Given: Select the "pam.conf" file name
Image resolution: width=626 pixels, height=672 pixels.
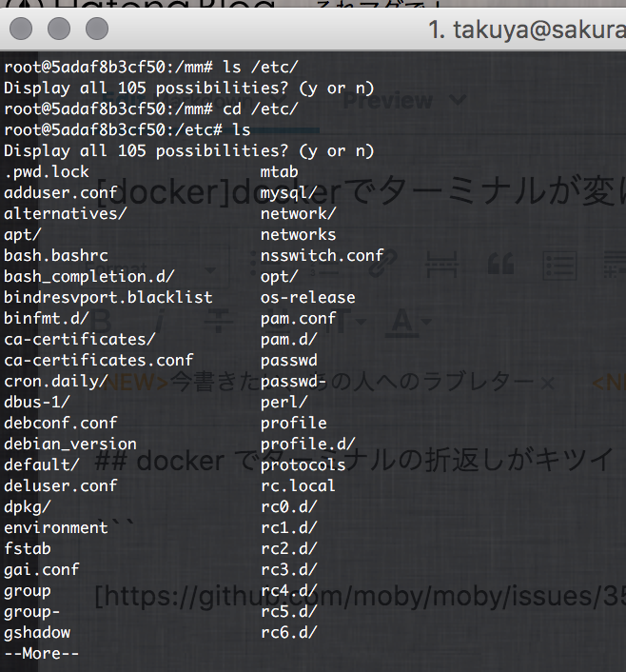Looking at the screenshot, I should coord(298,319).
